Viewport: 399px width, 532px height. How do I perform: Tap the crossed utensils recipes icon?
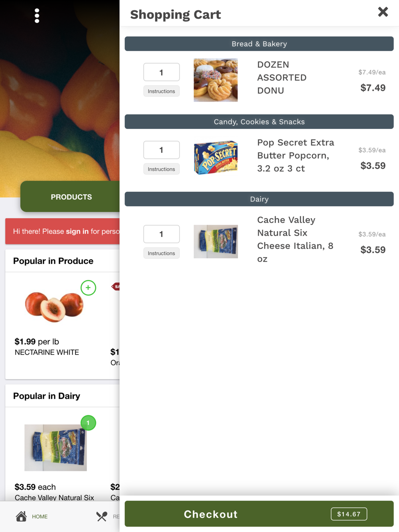(x=102, y=516)
